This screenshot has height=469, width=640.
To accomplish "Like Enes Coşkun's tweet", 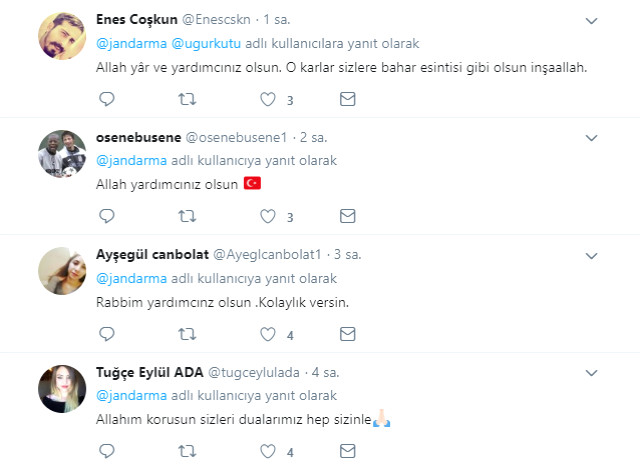I will pos(267,100).
